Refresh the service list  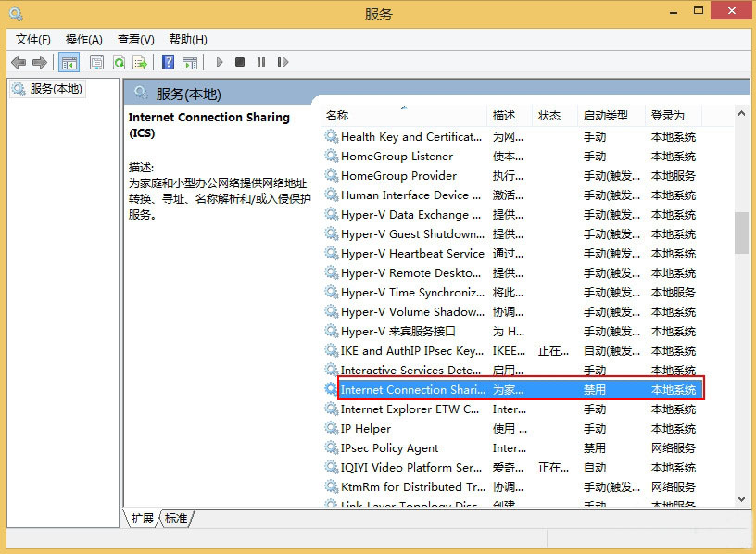coord(120,62)
